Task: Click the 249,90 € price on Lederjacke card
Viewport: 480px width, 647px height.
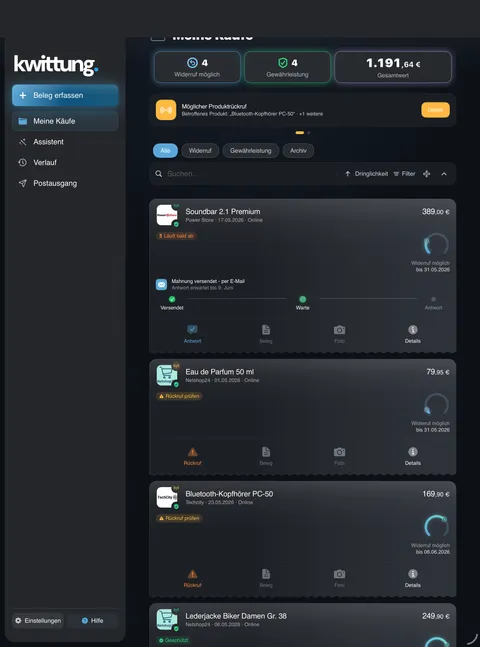Action: click(x=435, y=616)
